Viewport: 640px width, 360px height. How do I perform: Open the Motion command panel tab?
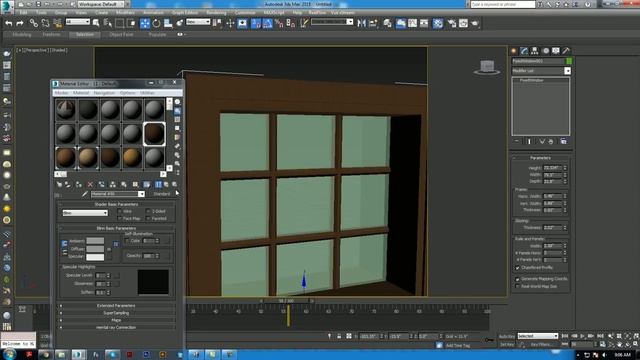coord(545,51)
